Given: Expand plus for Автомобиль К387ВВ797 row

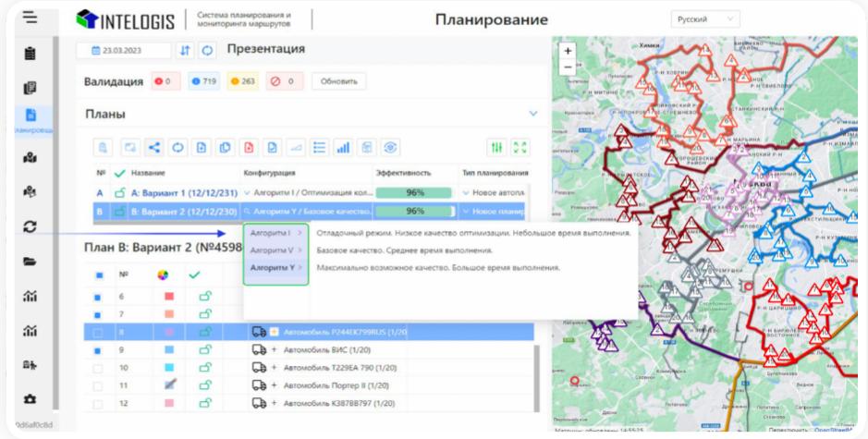Looking at the screenshot, I should click(x=274, y=403).
